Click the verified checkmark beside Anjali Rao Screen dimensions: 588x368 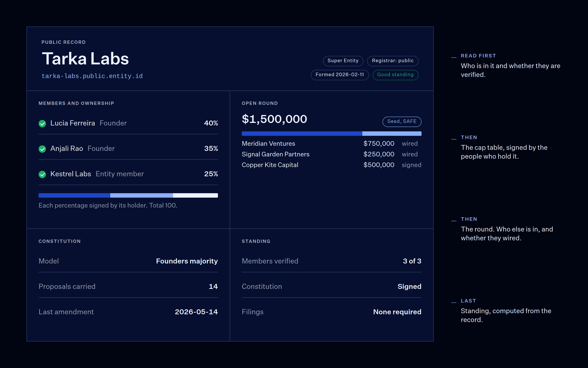(x=42, y=149)
